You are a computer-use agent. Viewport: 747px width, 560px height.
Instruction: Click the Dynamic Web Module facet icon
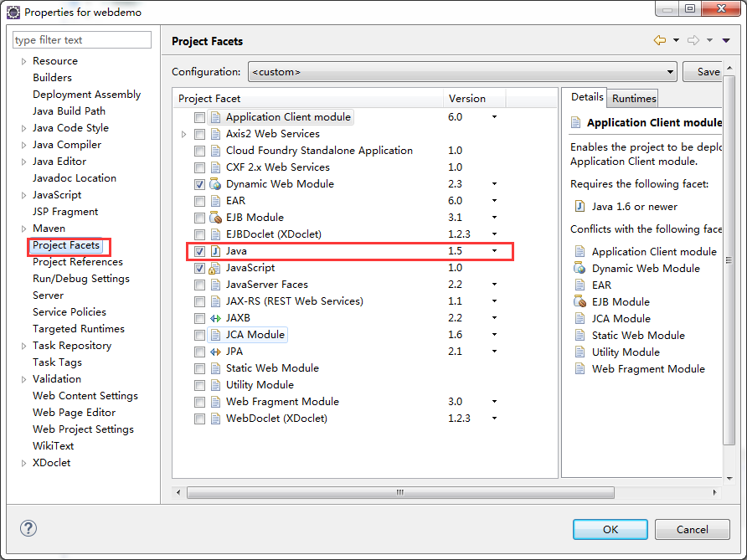(x=215, y=184)
